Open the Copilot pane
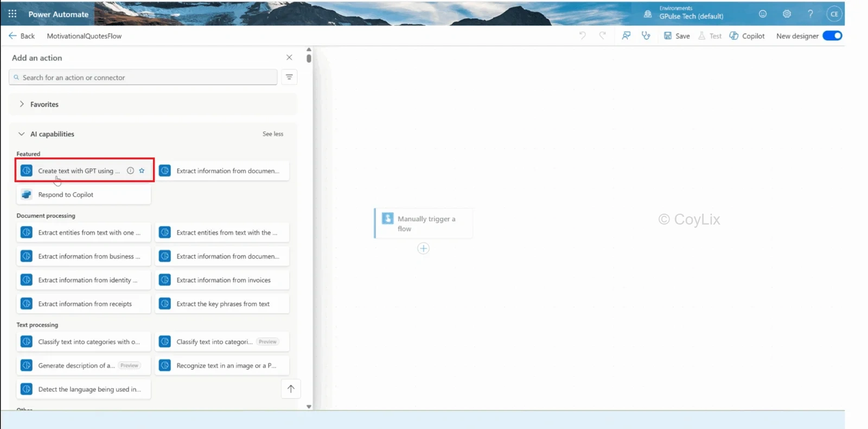The height and width of the screenshot is (429, 868). 747,36
